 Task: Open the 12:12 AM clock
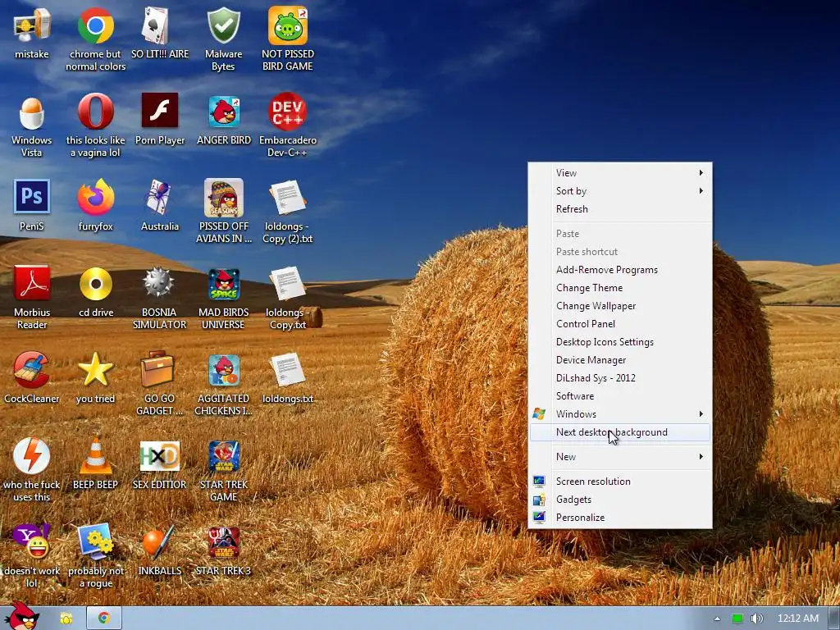797,619
